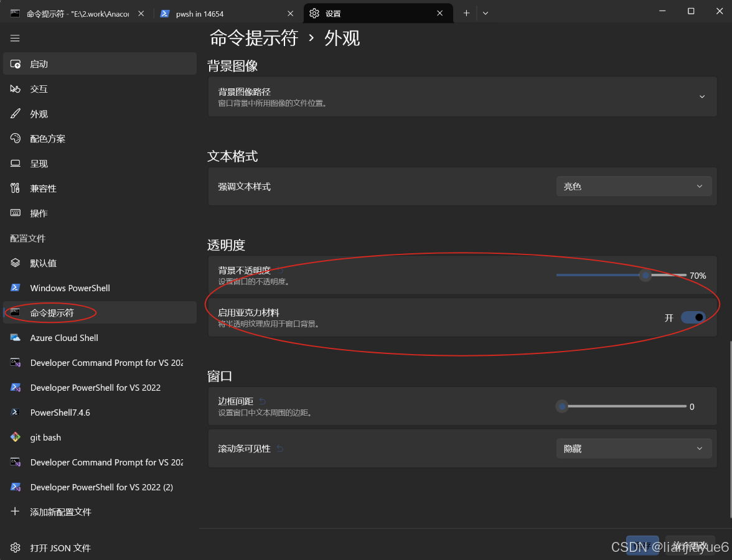Select Developer Command Prompt for VS 2022
Viewport: 732px width, 560px height.
(106, 363)
